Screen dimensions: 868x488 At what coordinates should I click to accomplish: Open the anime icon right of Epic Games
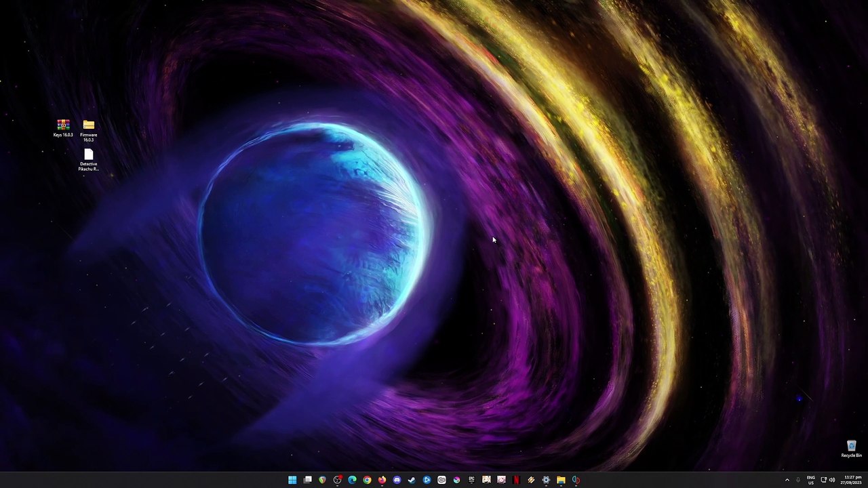[x=486, y=480]
